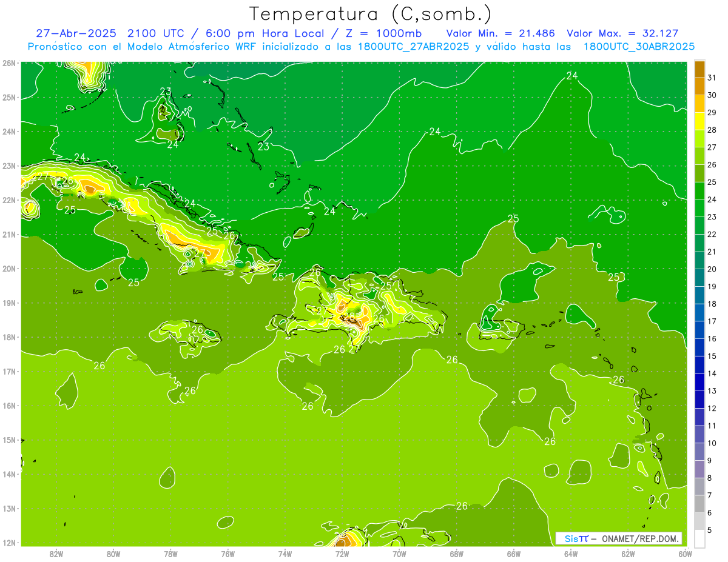Click the '25N' latitude axis label
The image size is (728, 562).
point(9,98)
